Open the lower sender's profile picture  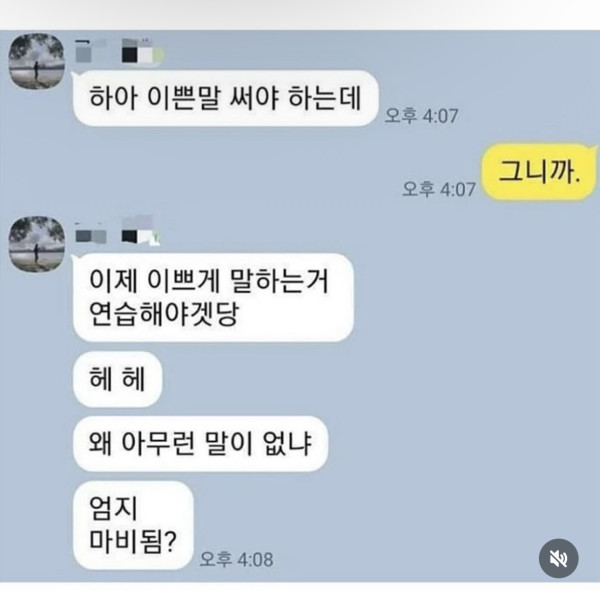37,244
